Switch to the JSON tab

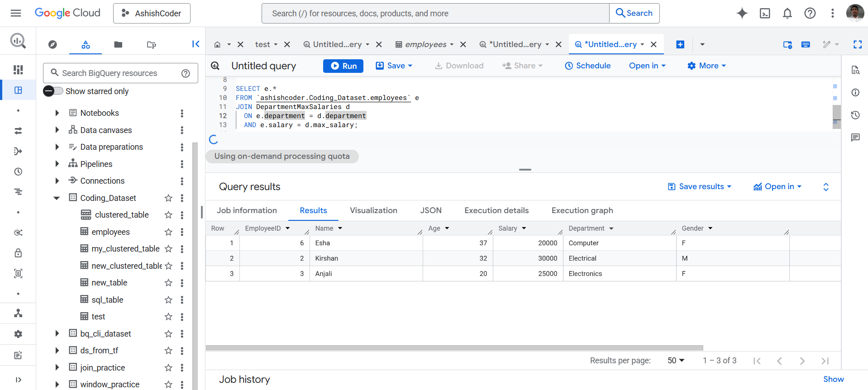(x=431, y=210)
